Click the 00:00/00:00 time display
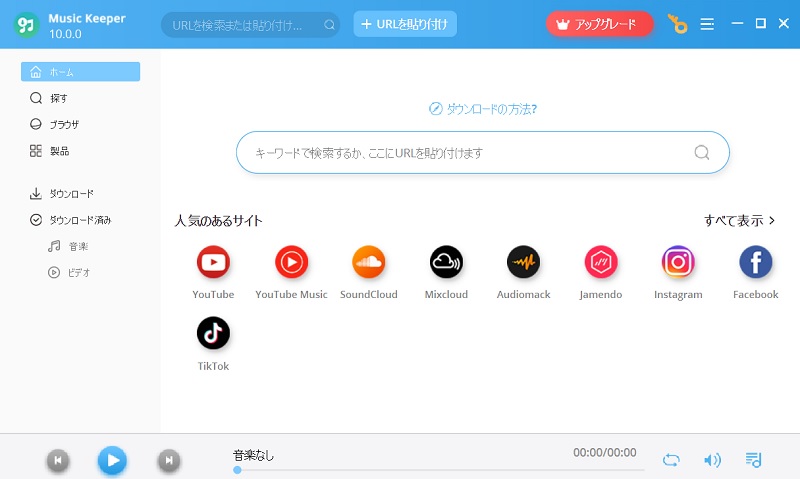Viewport: 800px width, 479px height. pos(605,452)
